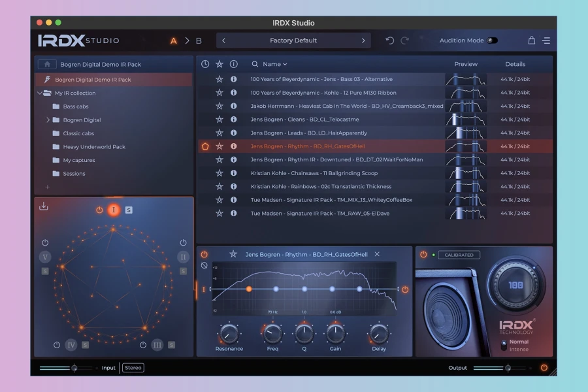This screenshot has height=392, width=588.
Task: Solo slot I with S button
Action: coord(129,210)
